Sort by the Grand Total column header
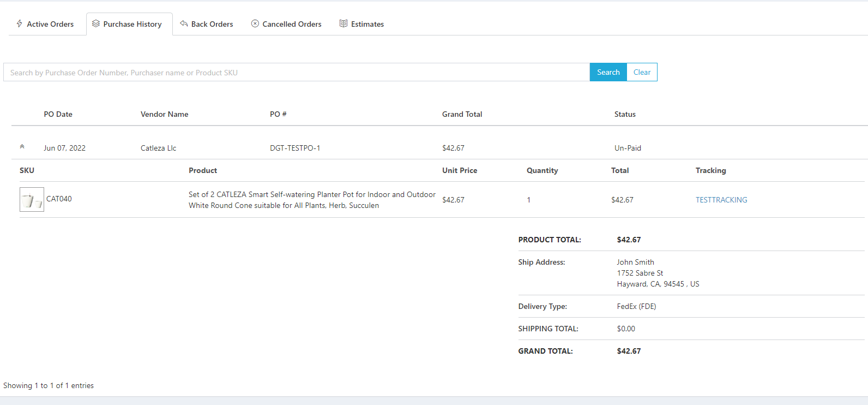Viewport: 868px width, 405px height. tap(462, 114)
